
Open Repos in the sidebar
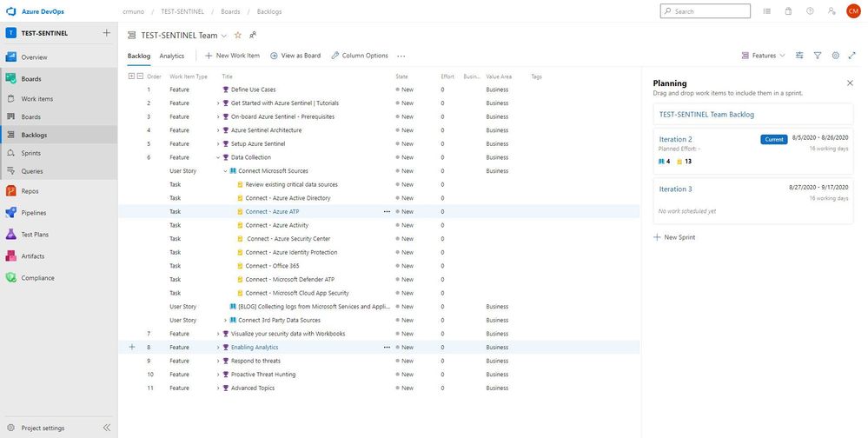click(30, 191)
